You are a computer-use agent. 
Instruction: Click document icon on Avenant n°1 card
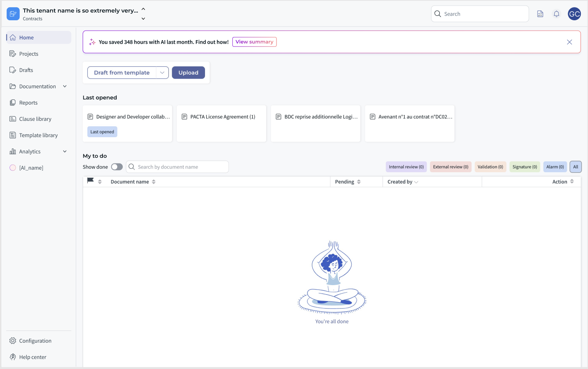[x=373, y=117]
